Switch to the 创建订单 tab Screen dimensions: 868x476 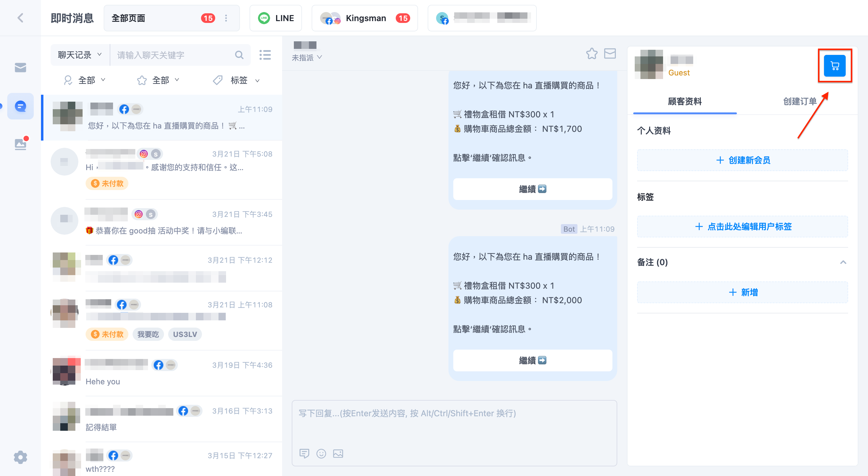tap(800, 101)
